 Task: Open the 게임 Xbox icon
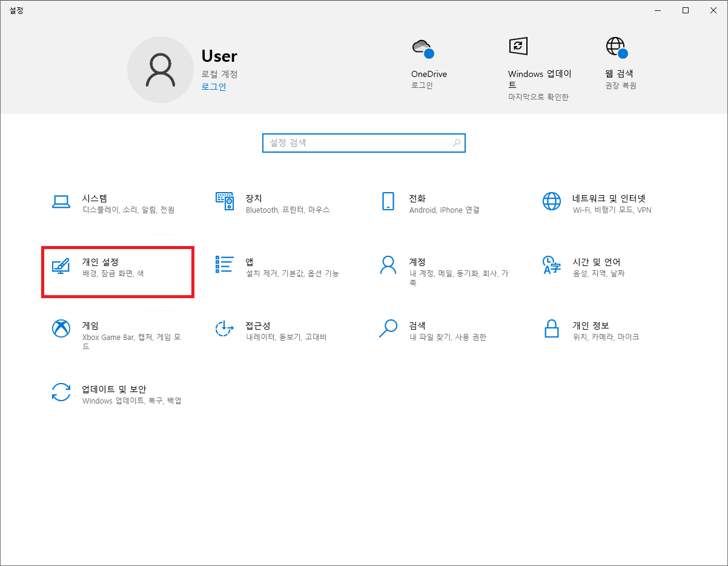61,328
